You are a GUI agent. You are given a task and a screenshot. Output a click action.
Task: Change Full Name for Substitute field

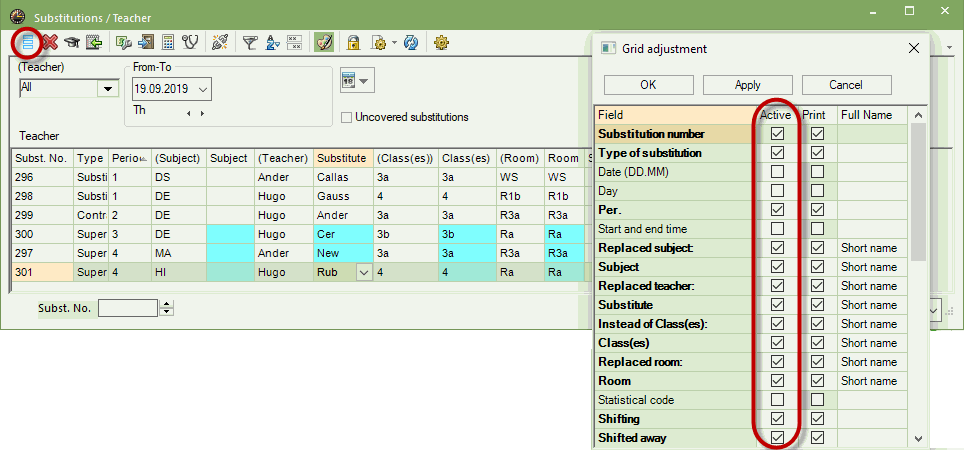[872, 305]
